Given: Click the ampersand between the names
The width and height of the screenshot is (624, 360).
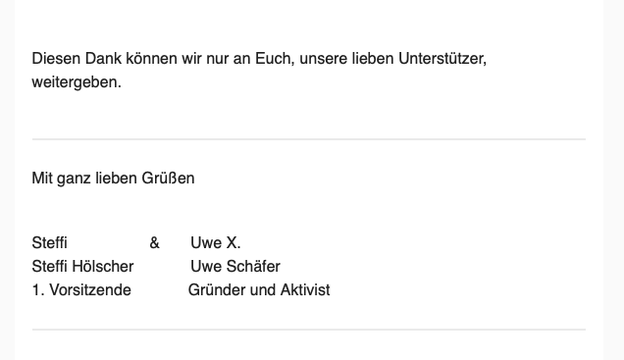Looking at the screenshot, I should pos(154,243).
